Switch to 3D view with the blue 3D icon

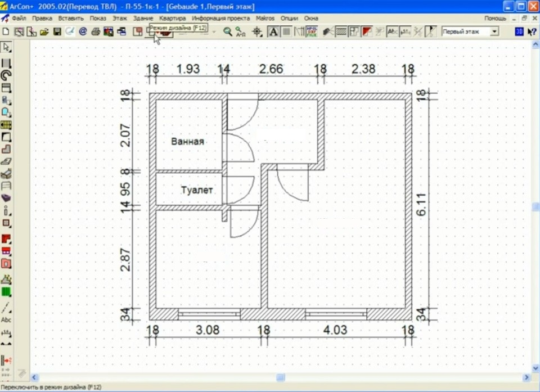pyautogui.click(x=519, y=31)
